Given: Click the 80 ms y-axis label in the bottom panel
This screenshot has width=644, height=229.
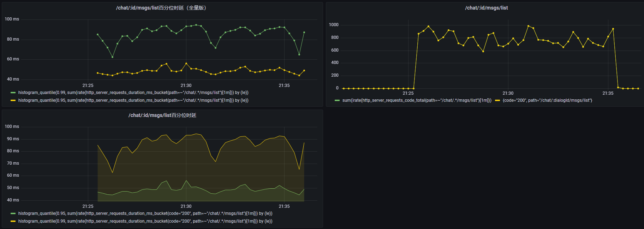Looking at the screenshot, I should tap(13, 151).
